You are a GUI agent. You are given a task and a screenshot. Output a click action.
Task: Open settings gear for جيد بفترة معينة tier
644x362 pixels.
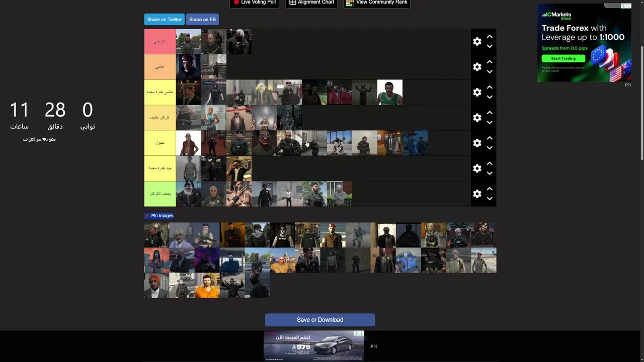[x=477, y=168]
